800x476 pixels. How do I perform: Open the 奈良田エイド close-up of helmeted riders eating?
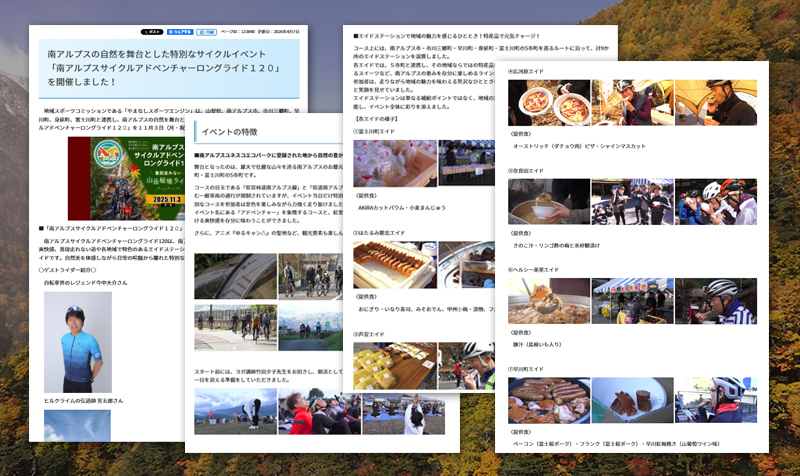point(716,202)
